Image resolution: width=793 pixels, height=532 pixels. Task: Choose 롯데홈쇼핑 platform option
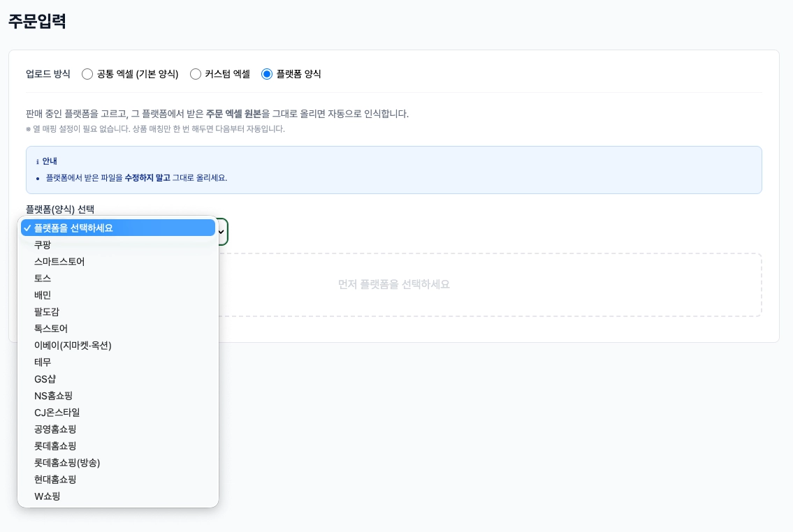point(118,446)
